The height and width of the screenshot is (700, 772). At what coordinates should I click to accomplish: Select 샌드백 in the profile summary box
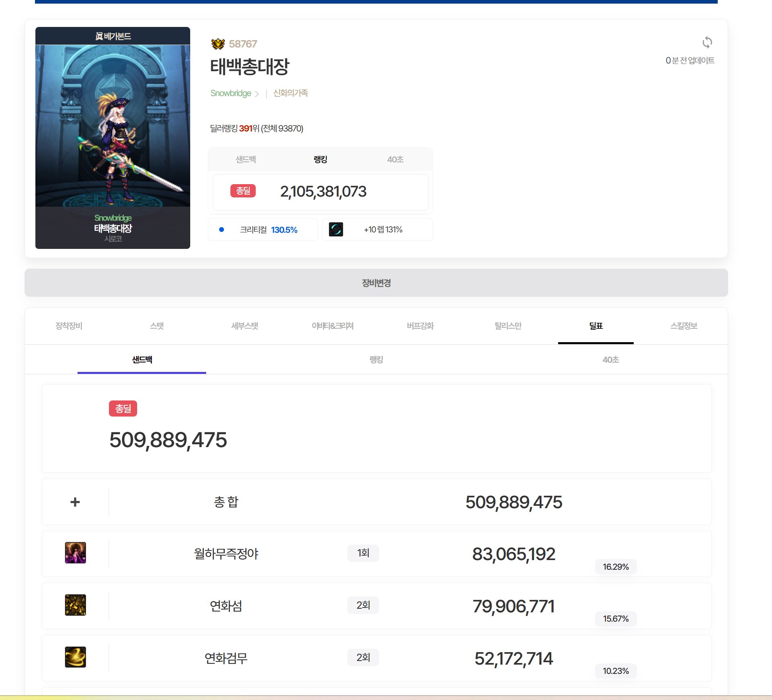click(246, 159)
